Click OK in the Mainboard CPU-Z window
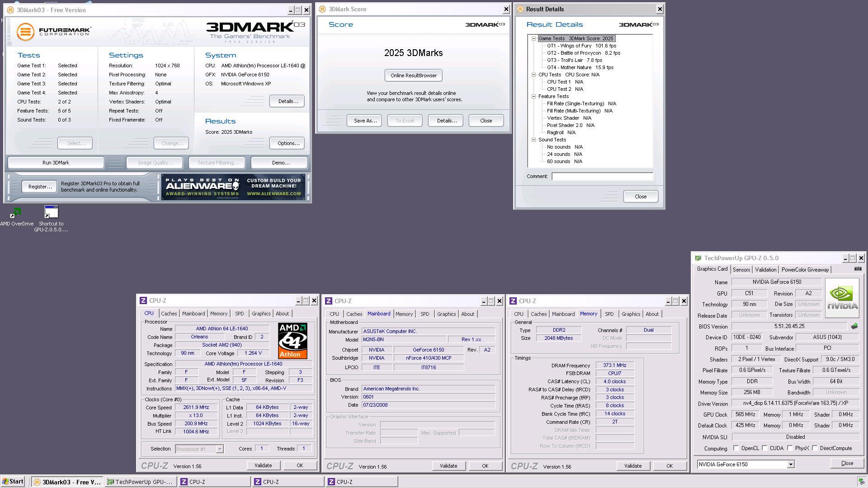This screenshot has width=868, height=488. tap(485, 466)
